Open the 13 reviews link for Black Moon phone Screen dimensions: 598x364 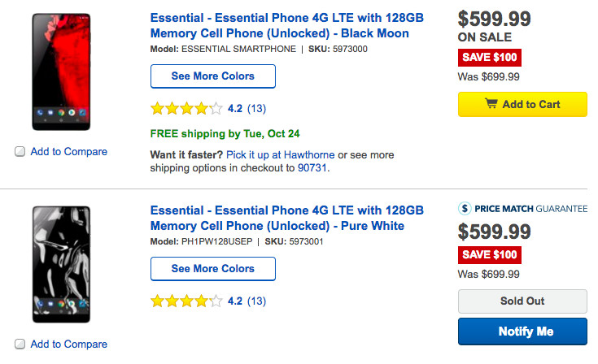256,107
